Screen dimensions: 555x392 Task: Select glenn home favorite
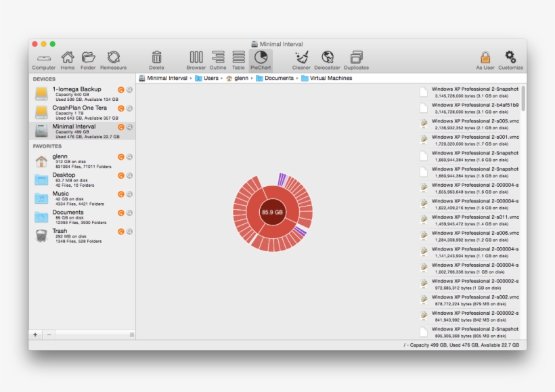point(82,161)
